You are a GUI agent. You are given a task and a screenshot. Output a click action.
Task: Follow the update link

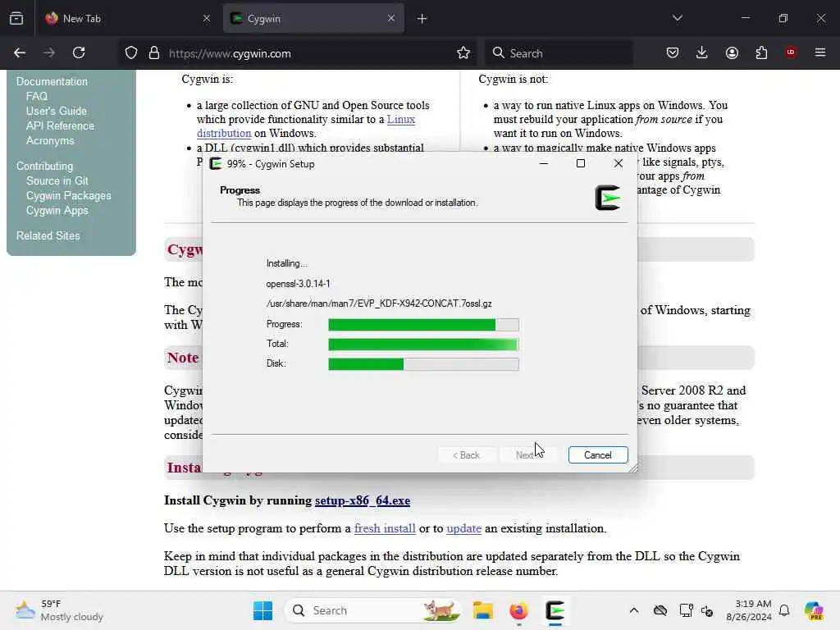coord(464,528)
